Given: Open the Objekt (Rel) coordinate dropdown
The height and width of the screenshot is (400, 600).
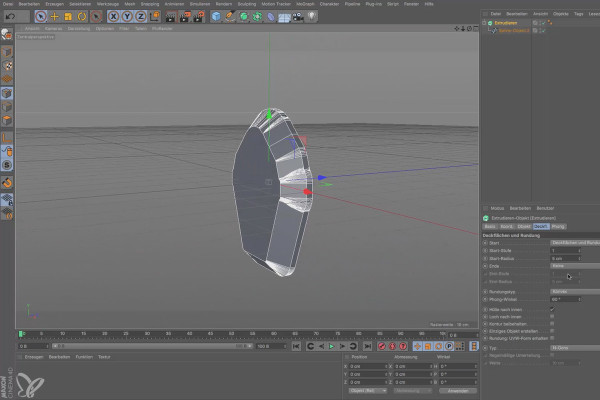Looking at the screenshot, I should (368, 391).
